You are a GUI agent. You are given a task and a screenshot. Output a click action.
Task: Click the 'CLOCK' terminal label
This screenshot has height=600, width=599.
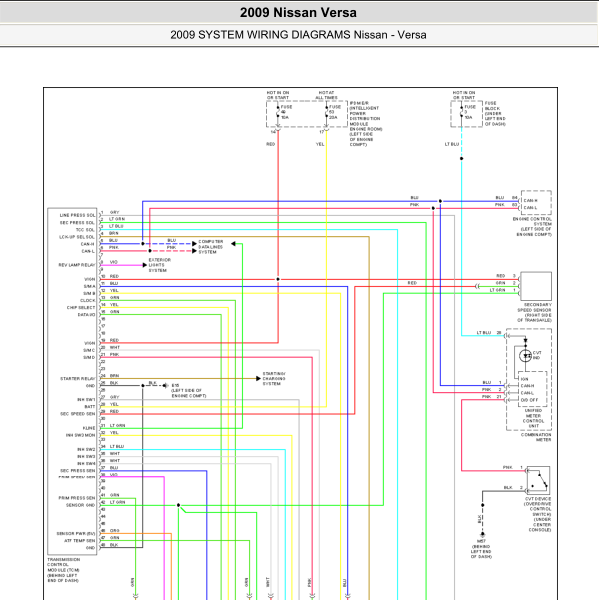pos(87,301)
